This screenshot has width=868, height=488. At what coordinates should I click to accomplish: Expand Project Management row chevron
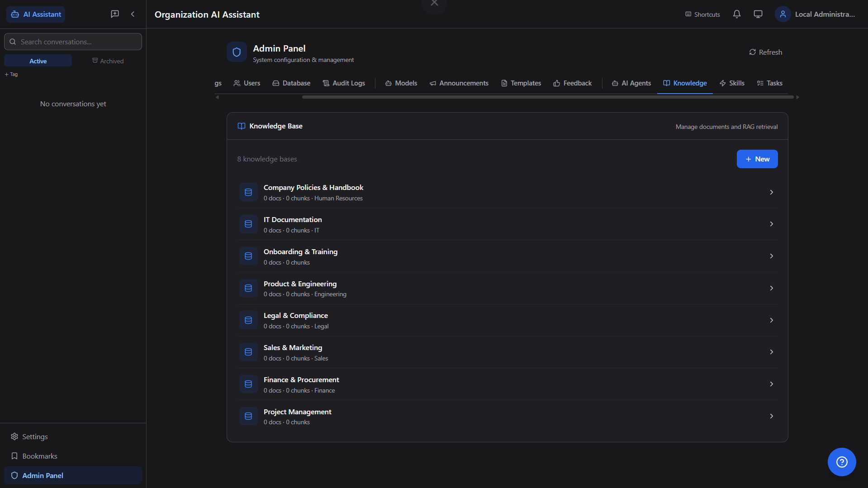tap(771, 416)
